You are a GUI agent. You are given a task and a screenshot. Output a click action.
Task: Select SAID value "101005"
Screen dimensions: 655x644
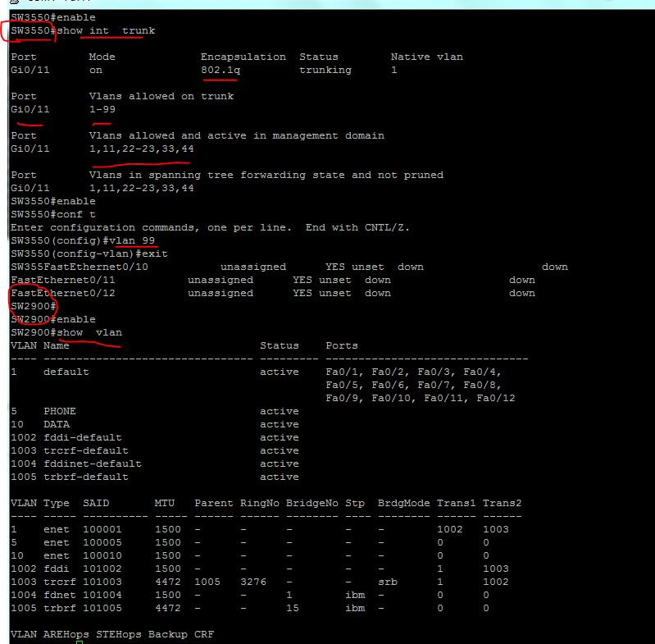point(102,608)
